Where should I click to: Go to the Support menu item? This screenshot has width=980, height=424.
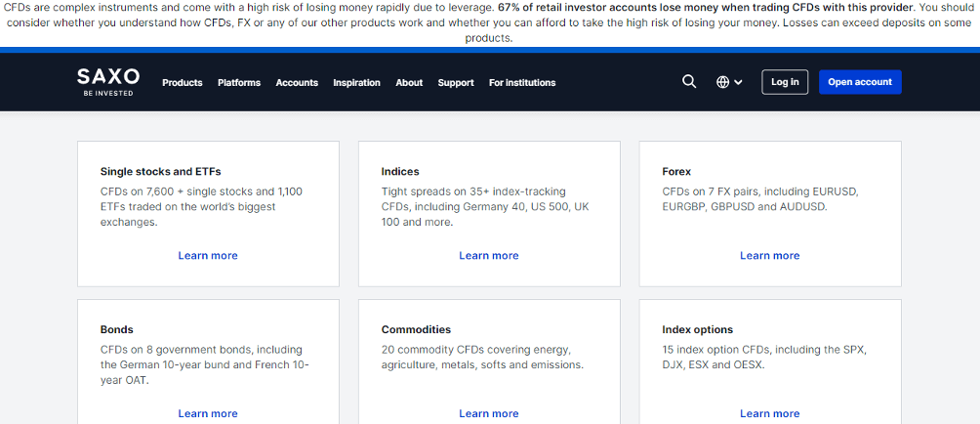pyautogui.click(x=456, y=83)
